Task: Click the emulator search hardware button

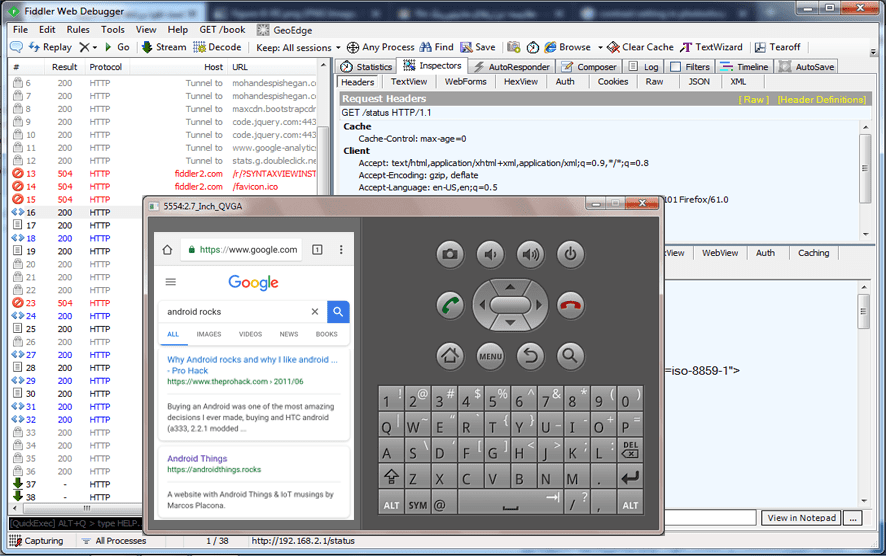Action: (x=570, y=356)
